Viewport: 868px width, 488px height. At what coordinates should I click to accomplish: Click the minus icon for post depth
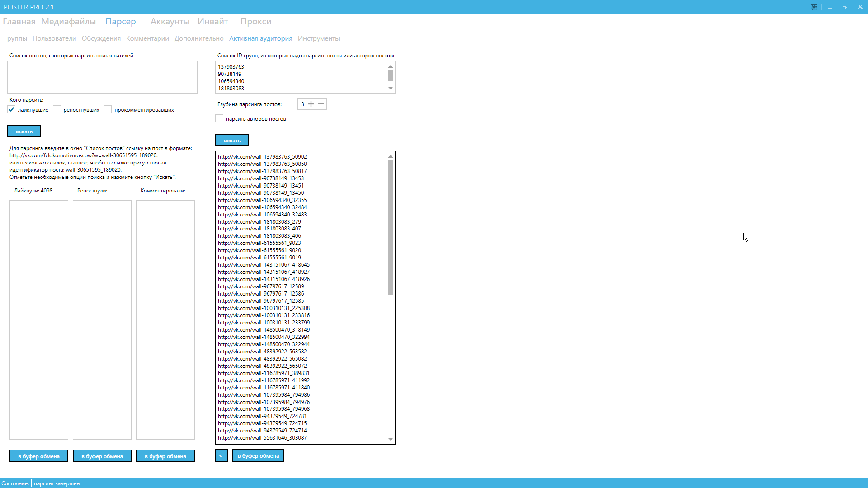coord(321,104)
